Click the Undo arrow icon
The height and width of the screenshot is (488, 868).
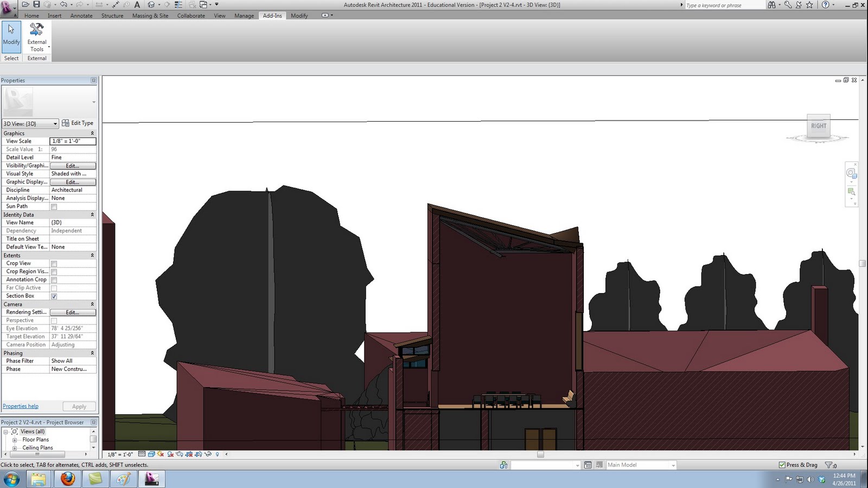click(x=63, y=4)
